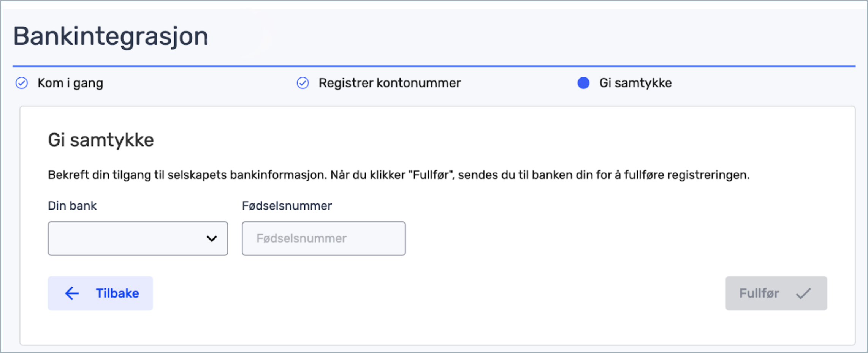The width and height of the screenshot is (868, 353).
Task: Focus the Fødselsnummer input field
Action: 323,238
